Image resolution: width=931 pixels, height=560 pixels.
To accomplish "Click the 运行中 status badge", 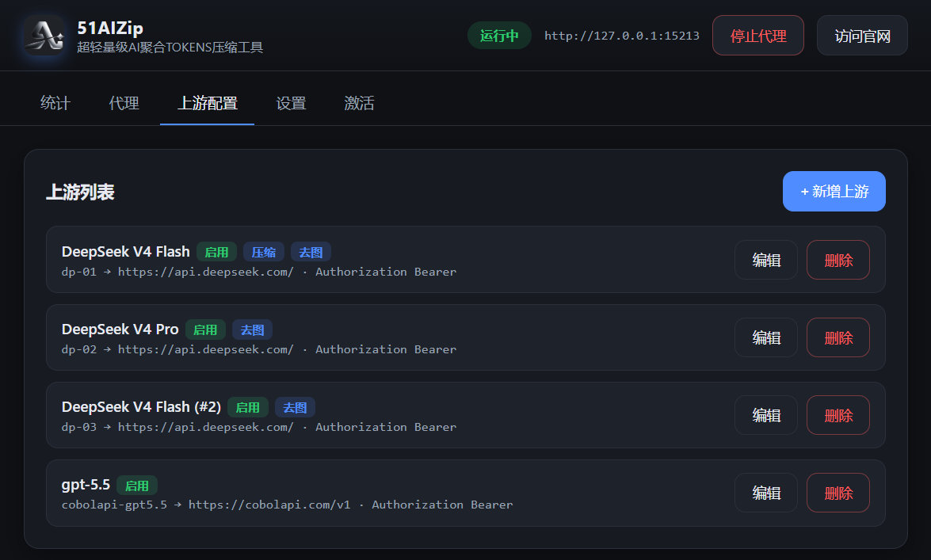I will (499, 36).
